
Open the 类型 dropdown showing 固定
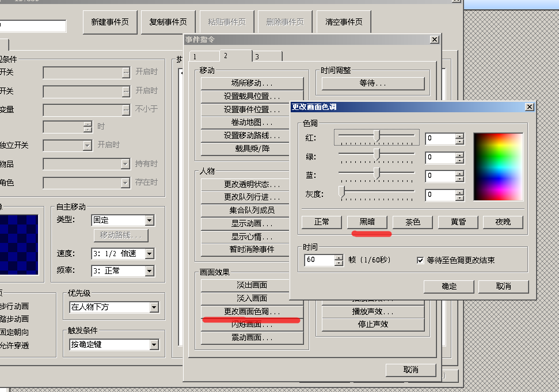pyautogui.click(x=149, y=220)
